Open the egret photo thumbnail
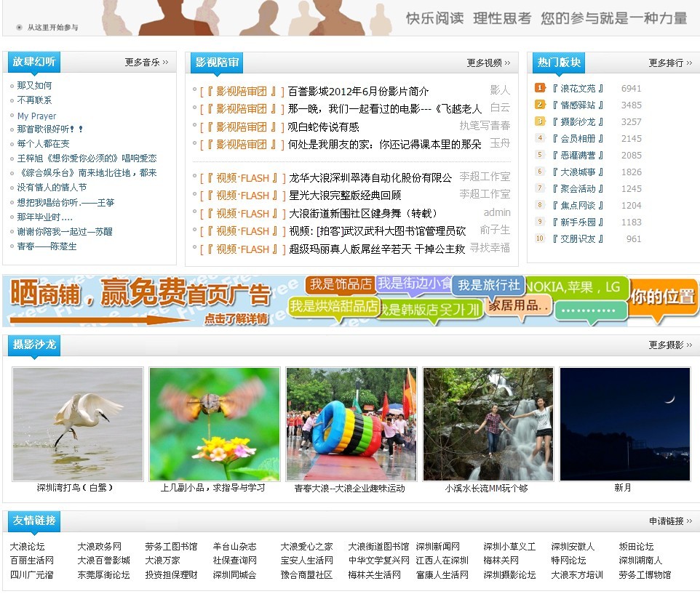Image resolution: width=700 pixels, height=602 pixels. point(78,424)
